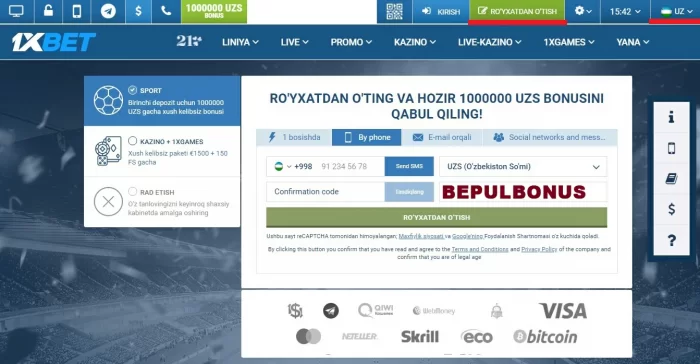Viewport: 700px width, 364px height.
Task: Click the Telegram payment icon below form
Action: coord(331,310)
